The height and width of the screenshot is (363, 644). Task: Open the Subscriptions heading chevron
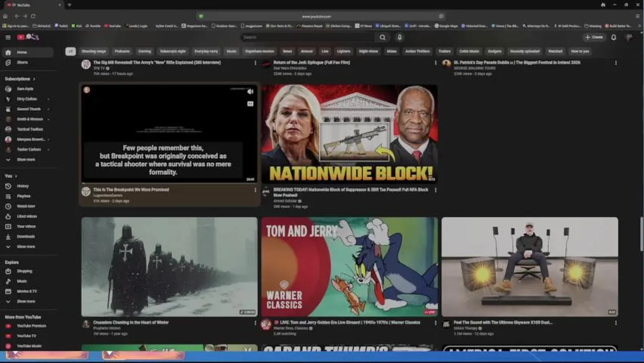(34, 79)
